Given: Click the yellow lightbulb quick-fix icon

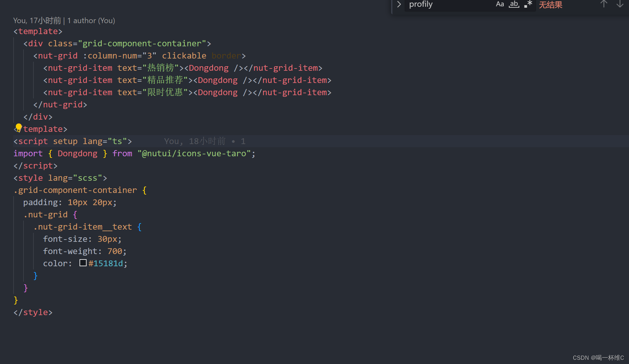Looking at the screenshot, I should point(19,128).
